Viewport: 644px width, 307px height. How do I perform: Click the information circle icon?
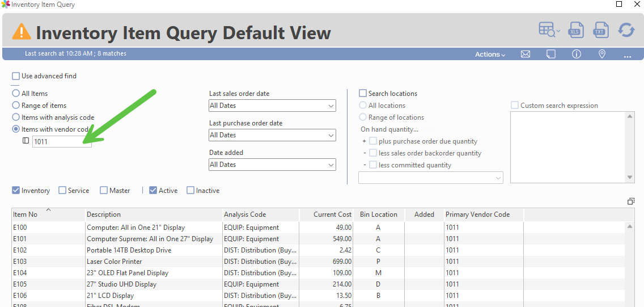(x=577, y=54)
